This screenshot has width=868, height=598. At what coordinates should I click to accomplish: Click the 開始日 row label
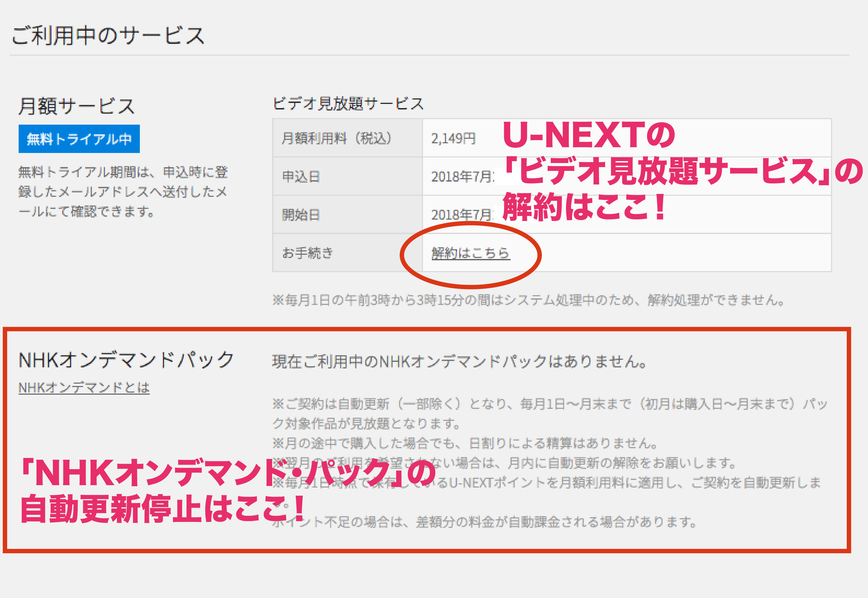point(301,215)
